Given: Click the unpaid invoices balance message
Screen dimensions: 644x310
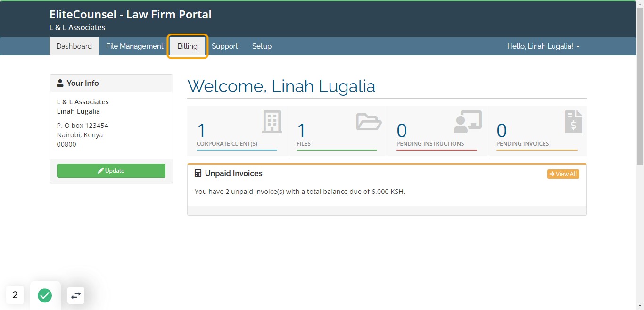Looking at the screenshot, I should coord(300,192).
